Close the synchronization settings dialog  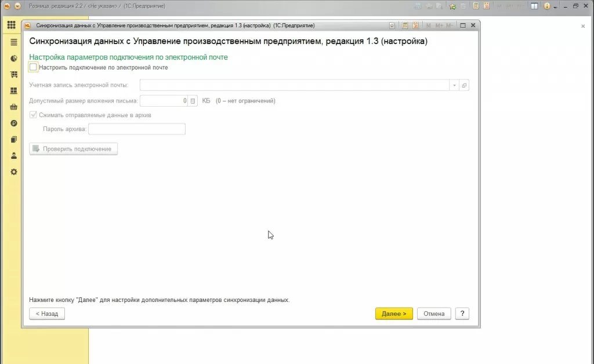coord(473,26)
